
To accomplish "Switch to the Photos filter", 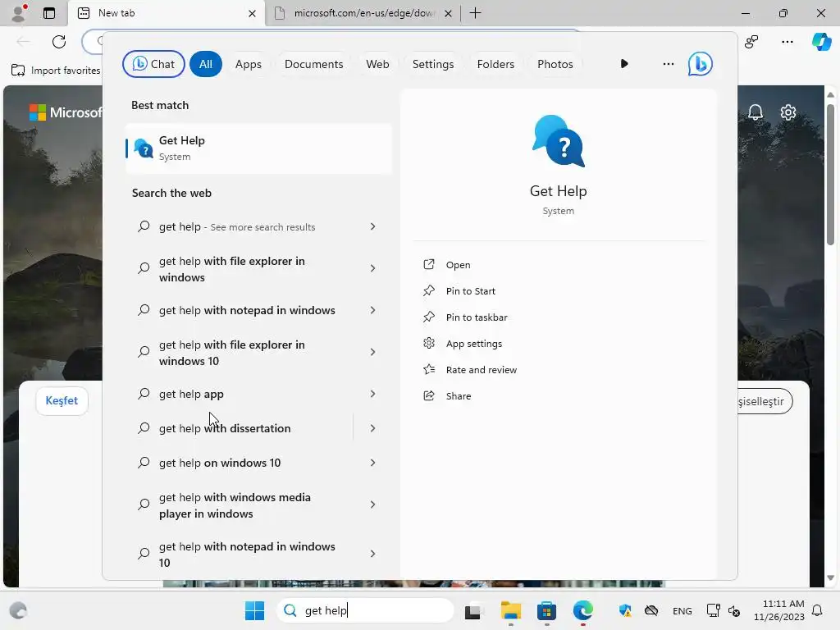I will tap(555, 64).
